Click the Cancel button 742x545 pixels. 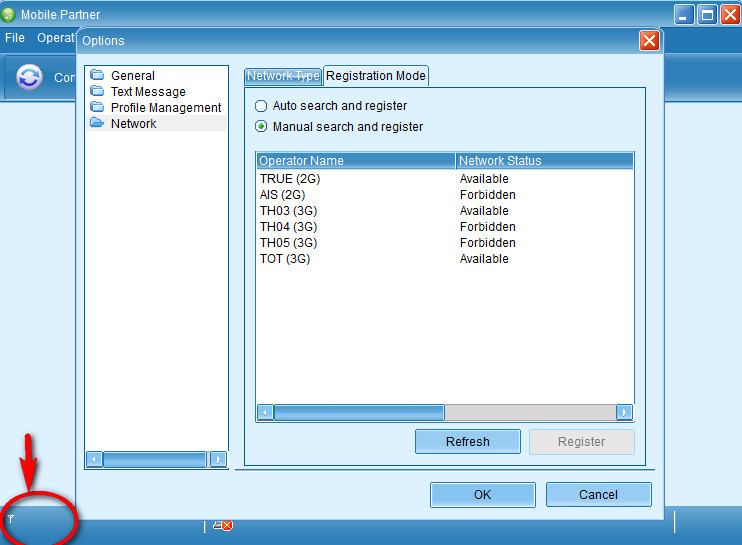coord(599,494)
